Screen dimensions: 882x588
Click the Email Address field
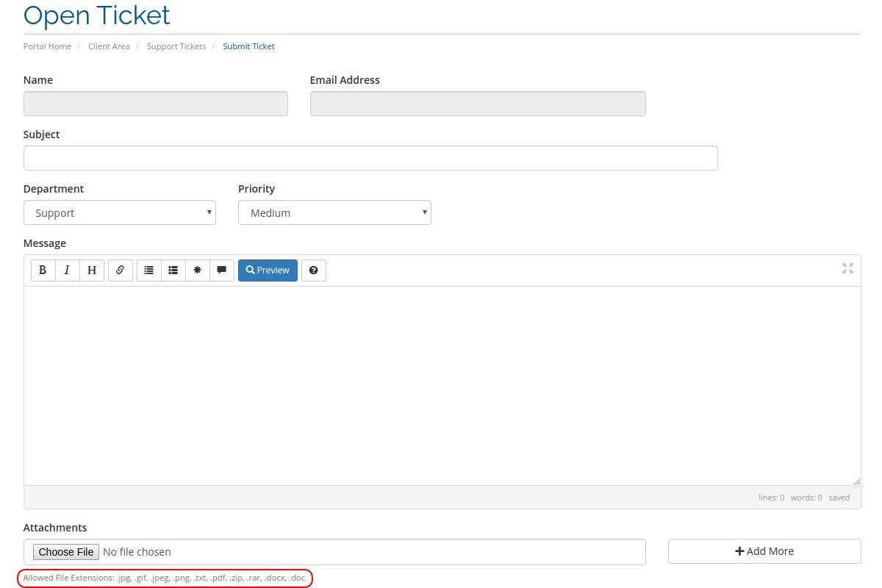tap(478, 104)
